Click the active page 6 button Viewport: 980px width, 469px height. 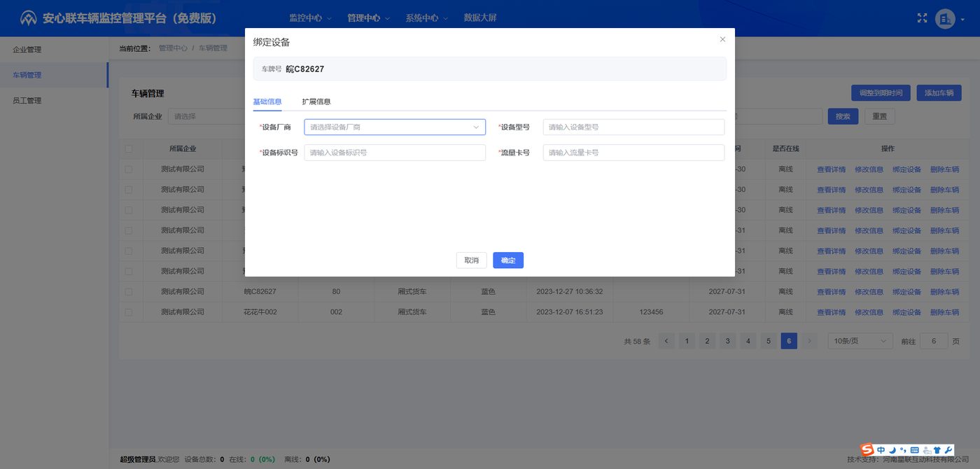789,342
